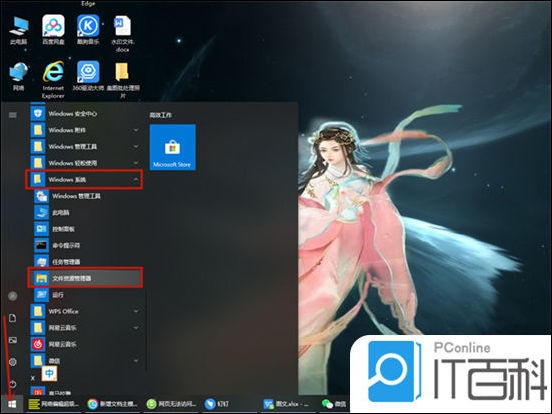Expand the WPS Office folder
Viewport: 552px width, 414px height.
coord(85,311)
